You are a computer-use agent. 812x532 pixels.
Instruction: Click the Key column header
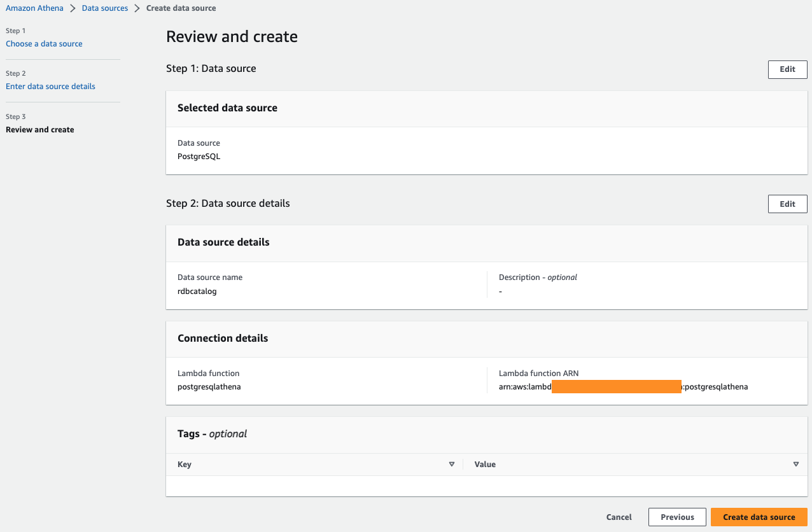point(185,465)
